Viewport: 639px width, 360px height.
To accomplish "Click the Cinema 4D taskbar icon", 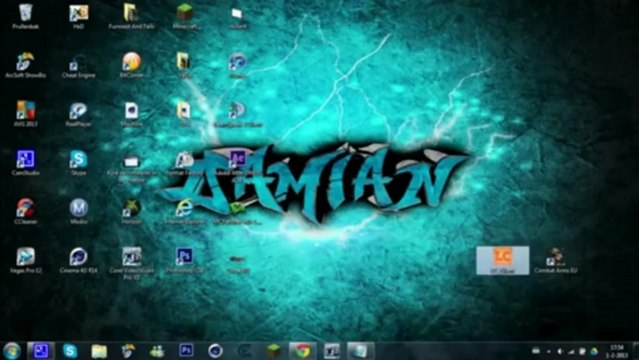I will click(215, 351).
